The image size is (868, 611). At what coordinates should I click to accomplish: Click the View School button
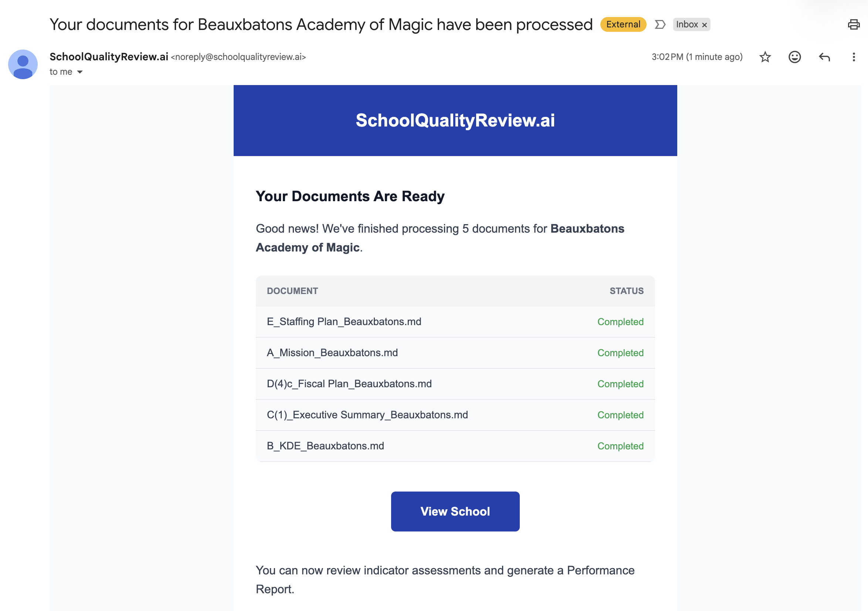pyautogui.click(x=455, y=511)
